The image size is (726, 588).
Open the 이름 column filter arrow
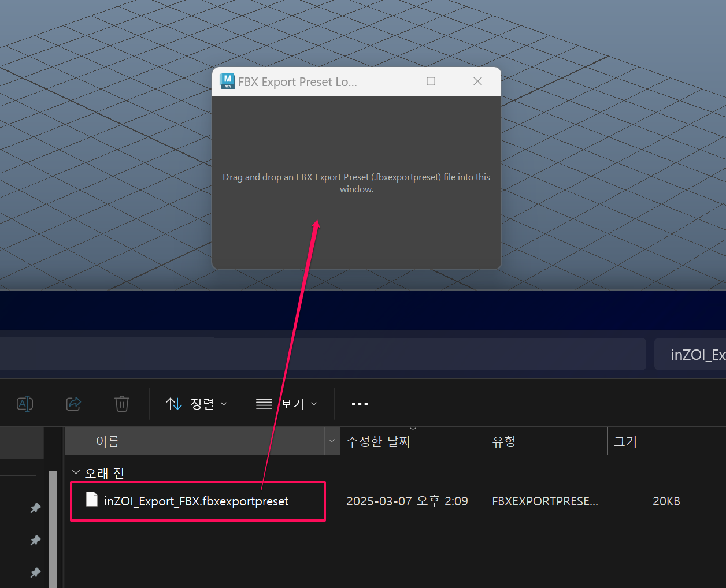pos(332,441)
